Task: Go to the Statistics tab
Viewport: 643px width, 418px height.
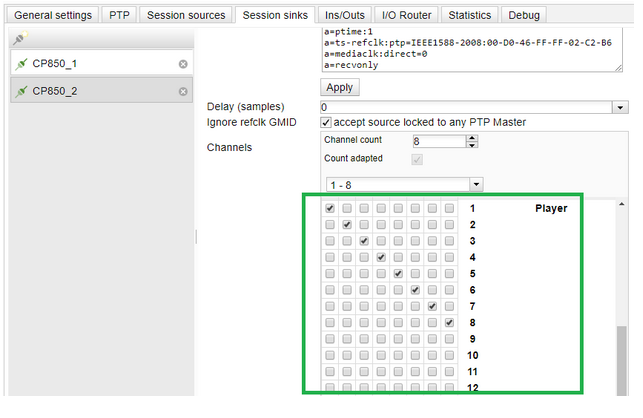Action: pos(469,16)
